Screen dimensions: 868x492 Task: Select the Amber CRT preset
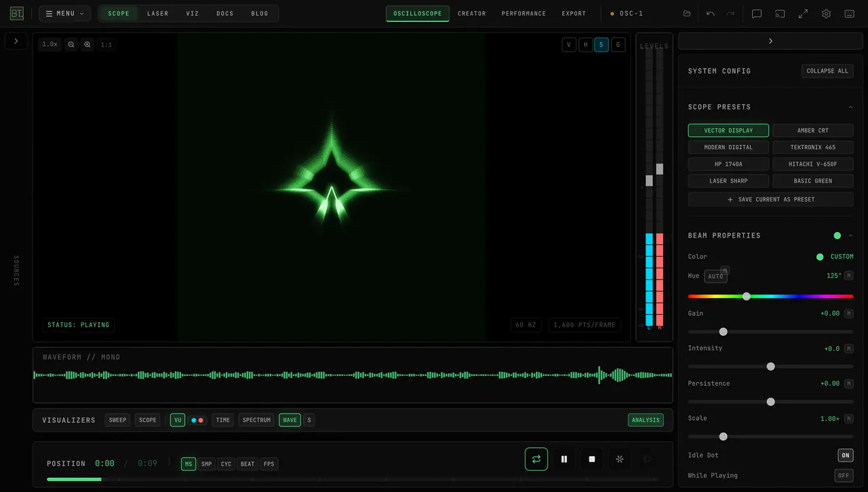813,130
